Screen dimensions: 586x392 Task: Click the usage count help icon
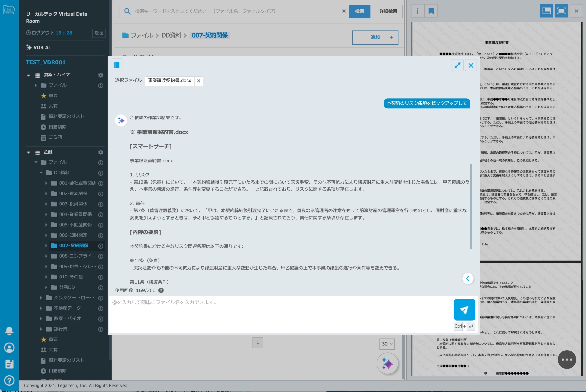click(x=161, y=290)
